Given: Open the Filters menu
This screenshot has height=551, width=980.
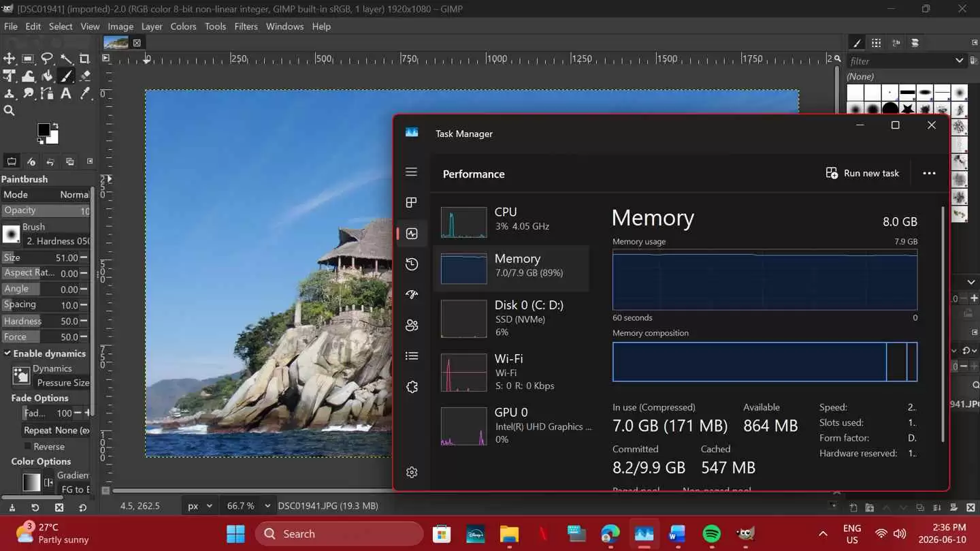Looking at the screenshot, I should click(x=246, y=27).
